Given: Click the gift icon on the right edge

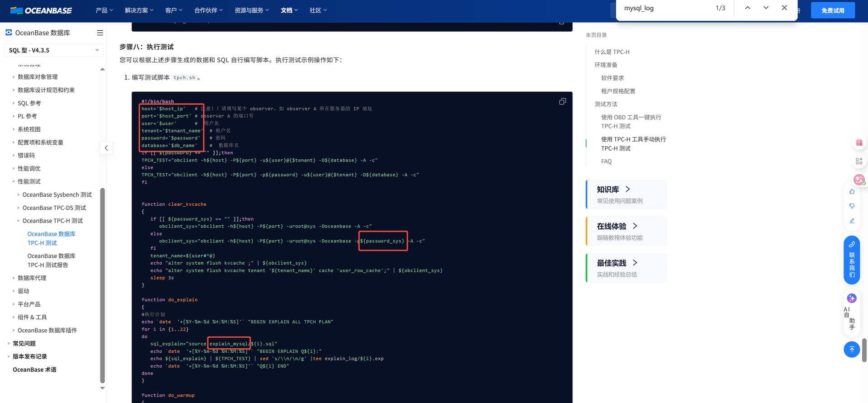Looking at the screenshot, I should pos(859,142).
